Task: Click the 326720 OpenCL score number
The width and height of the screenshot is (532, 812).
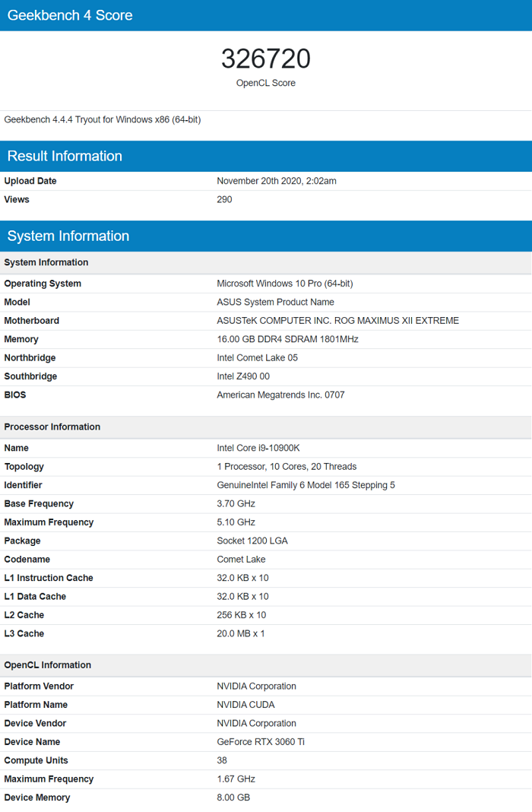Action: (x=265, y=59)
